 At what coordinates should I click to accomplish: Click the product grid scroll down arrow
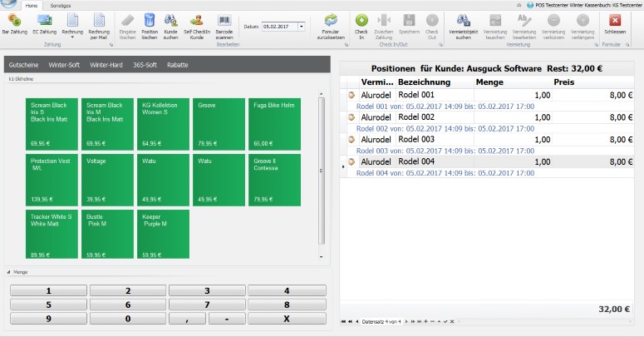pyautogui.click(x=322, y=256)
